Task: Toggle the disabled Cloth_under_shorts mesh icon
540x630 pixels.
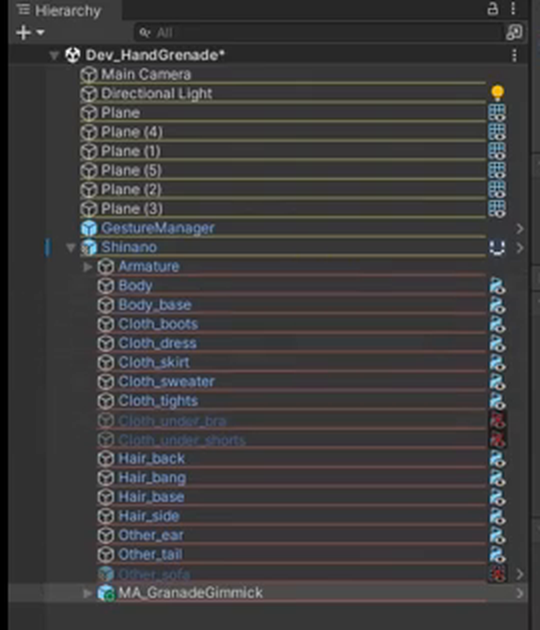Action: pyautogui.click(x=497, y=440)
